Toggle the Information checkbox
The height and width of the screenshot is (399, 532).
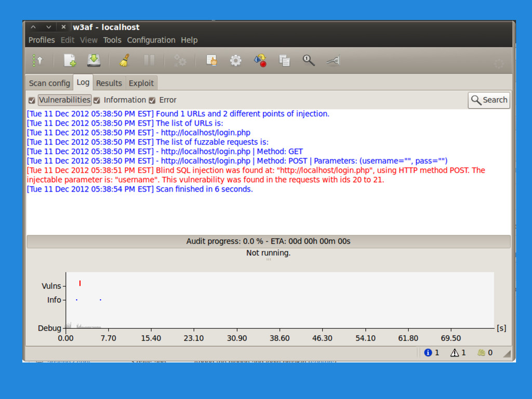coord(97,100)
